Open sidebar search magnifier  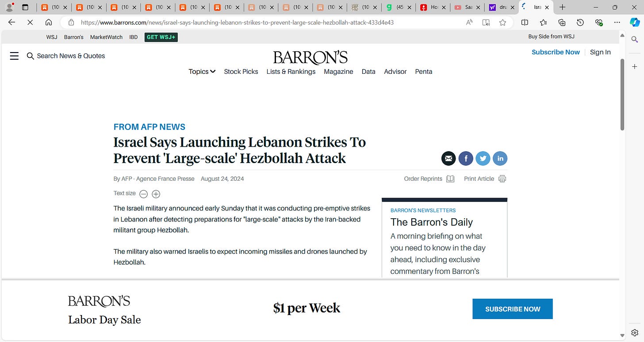click(635, 40)
